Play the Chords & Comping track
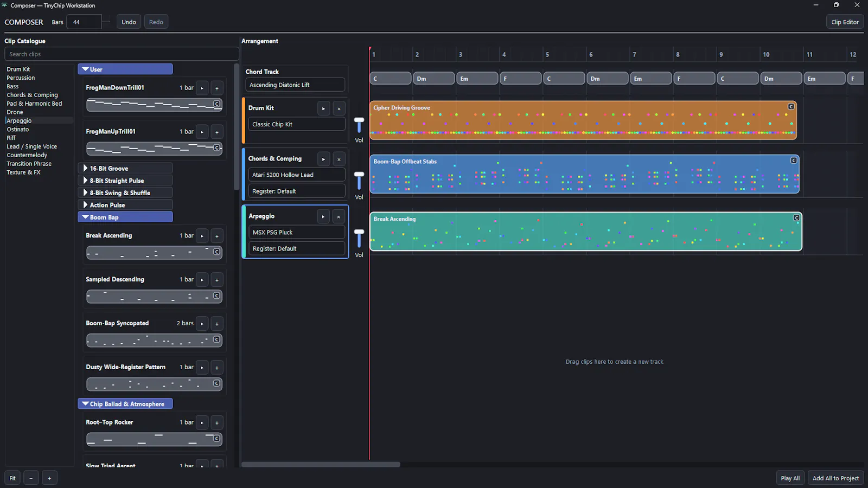Viewport: 868px width, 488px height. click(x=323, y=159)
